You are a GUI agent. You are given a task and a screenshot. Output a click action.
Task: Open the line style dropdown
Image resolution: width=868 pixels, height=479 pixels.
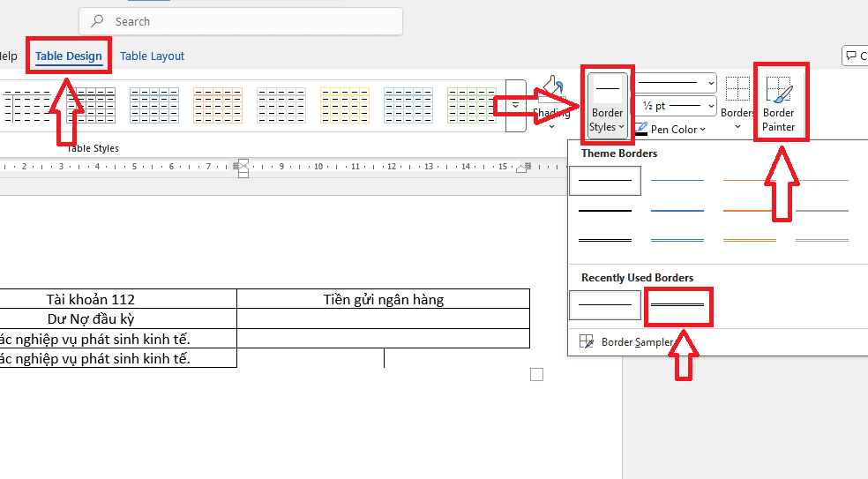(x=677, y=83)
